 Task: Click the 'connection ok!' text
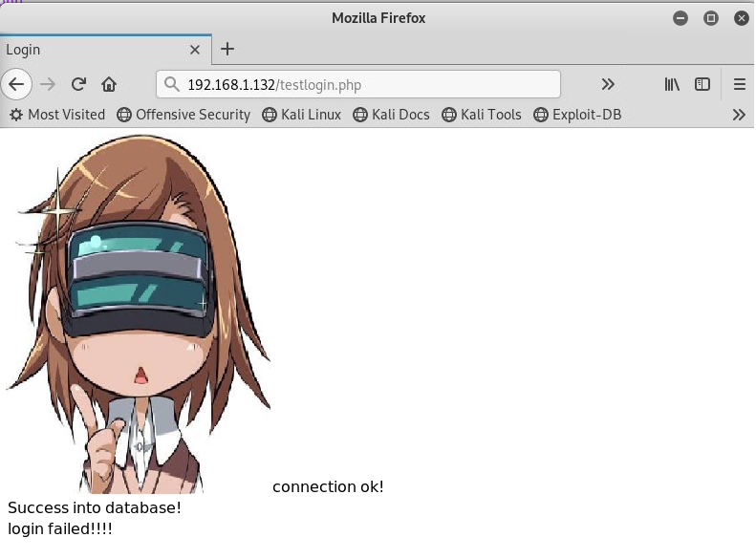coord(328,486)
